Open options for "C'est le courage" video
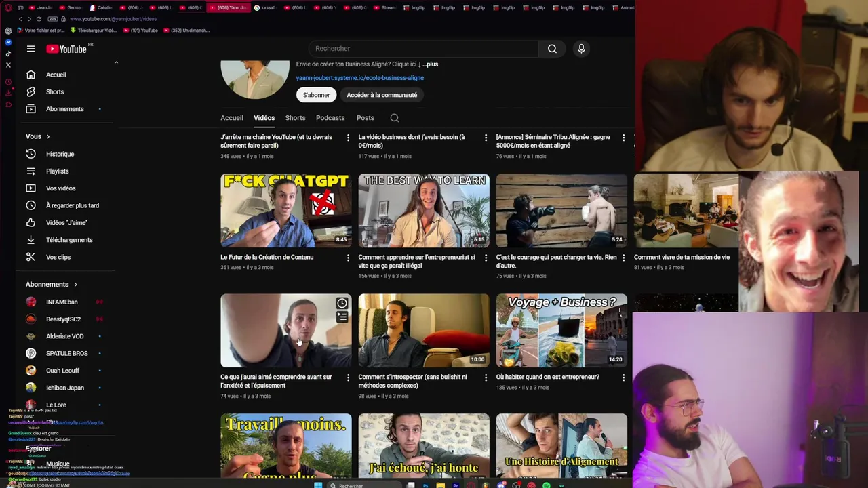 click(623, 258)
